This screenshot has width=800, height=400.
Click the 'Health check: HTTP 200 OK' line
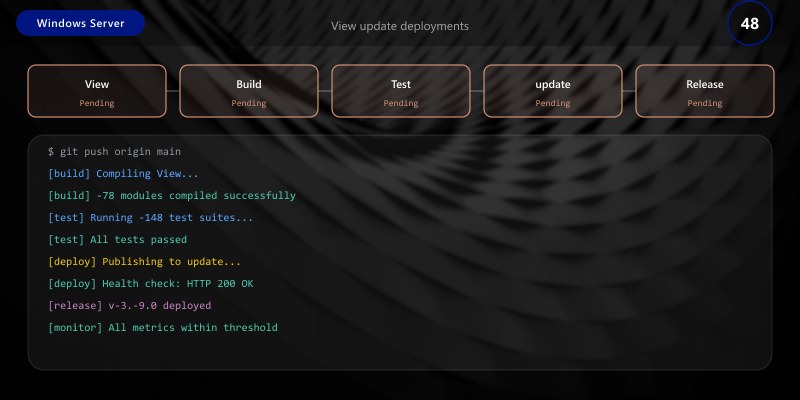[151, 283]
